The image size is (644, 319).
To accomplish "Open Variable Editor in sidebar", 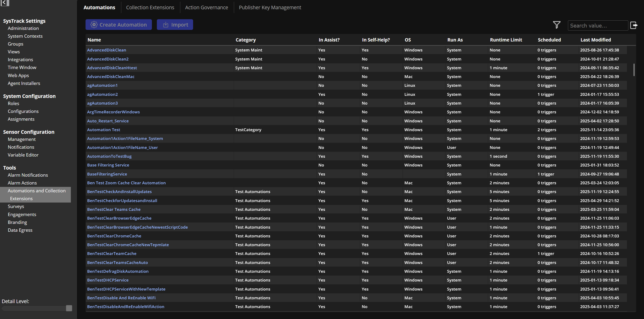I will pyautogui.click(x=23, y=155).
